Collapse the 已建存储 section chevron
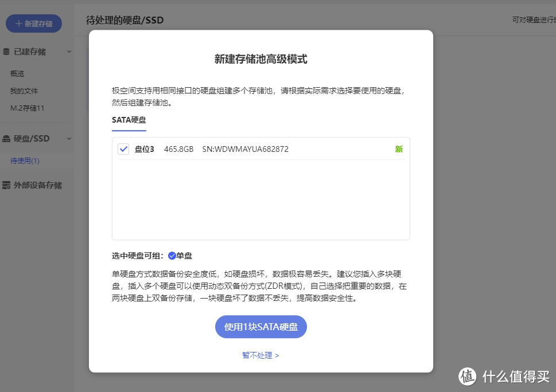The width and height of the screenshot is (556, 392). (69, 51)
